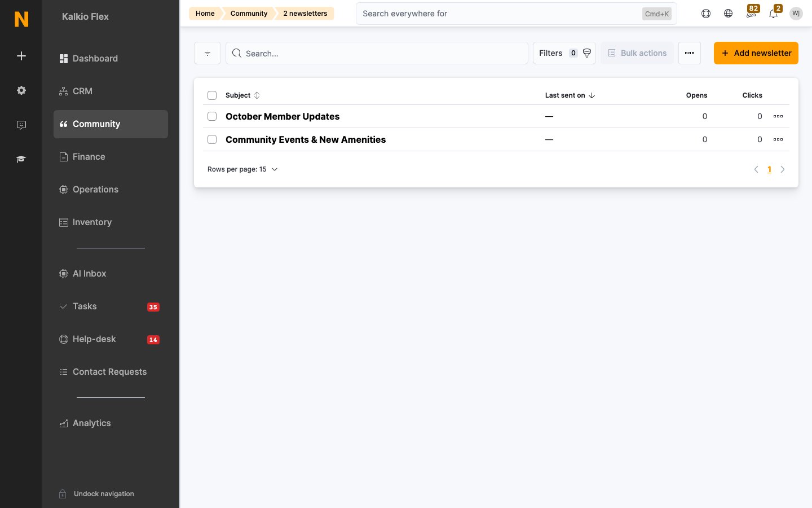Screen dimensions: 812x508
Task: Expand Rows per page dropdown
Action: [x=242, y=169]
